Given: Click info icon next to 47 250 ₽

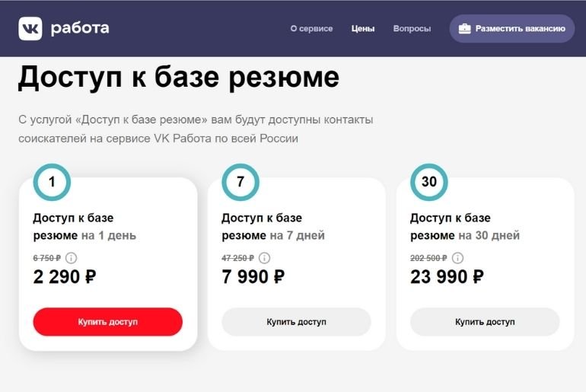Looking at the screenshot, I should (264, 258).
